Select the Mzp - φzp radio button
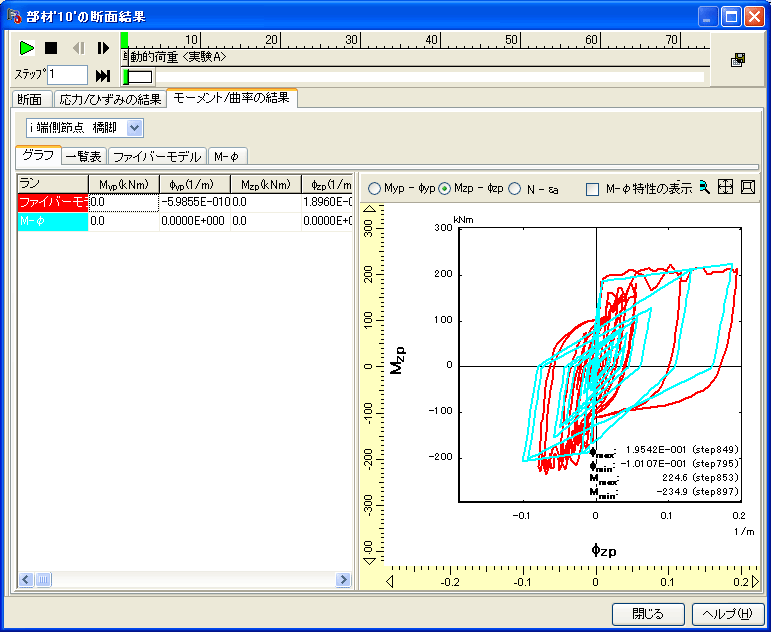 445,189
